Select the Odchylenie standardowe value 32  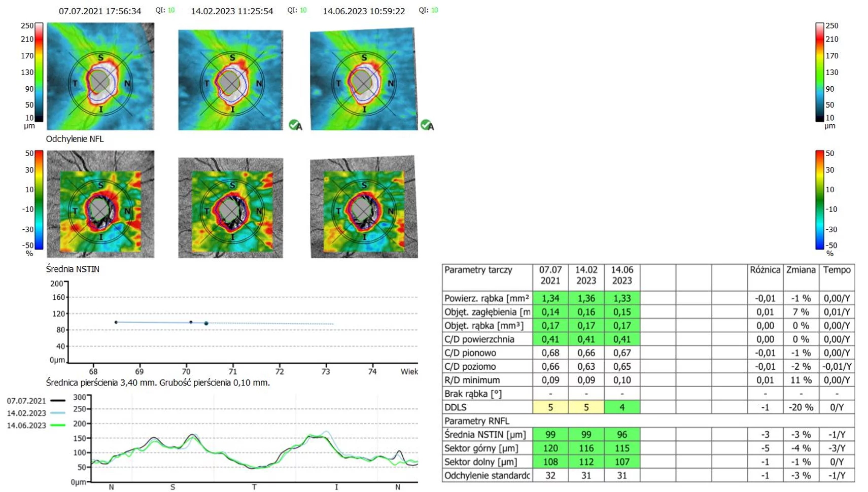[x=550, y=476]
